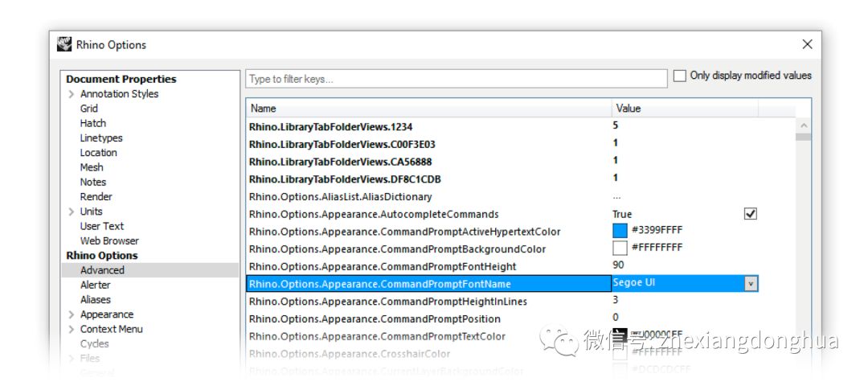The width and height of the screenshot is (868, 382).
Task: Select Location in the options tree
Action: [x=99, y=153]
